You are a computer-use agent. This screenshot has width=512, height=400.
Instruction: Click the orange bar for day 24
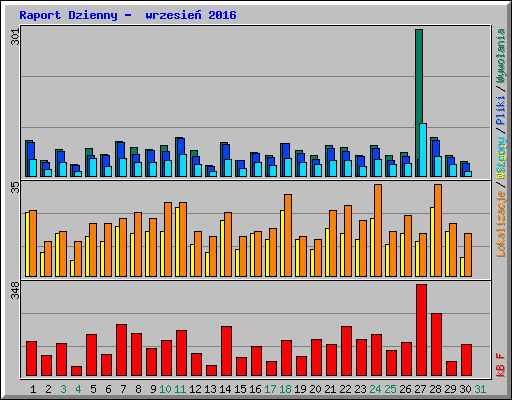click(x=378, y=230)
